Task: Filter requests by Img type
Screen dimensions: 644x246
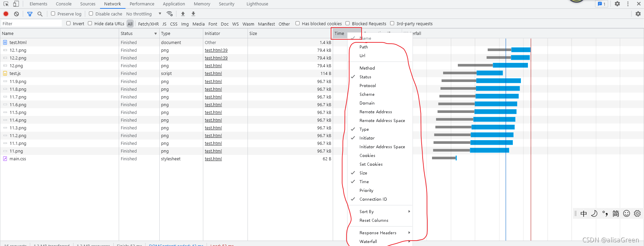Action: pyautogui.click(x=185, y=24)
